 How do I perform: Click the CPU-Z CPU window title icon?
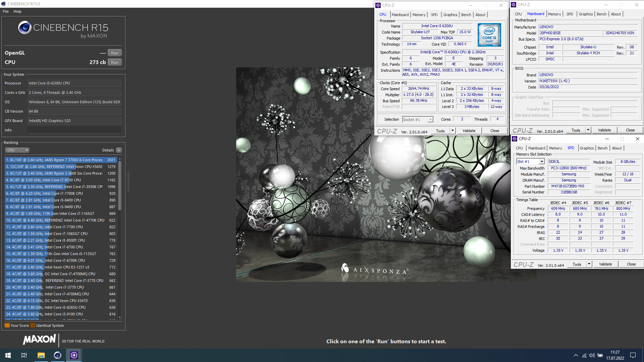[x=378, y=5]
